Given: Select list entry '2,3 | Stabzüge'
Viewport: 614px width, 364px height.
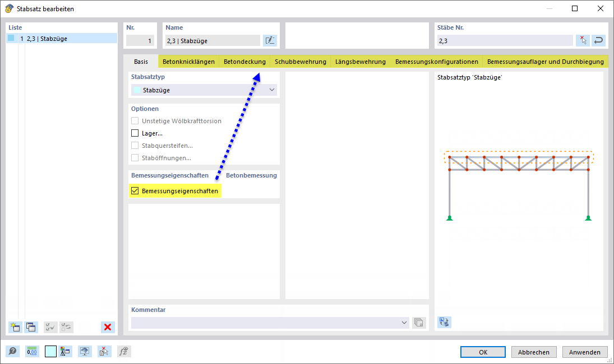Looking at the screenshot, I should tap(62, 38).
